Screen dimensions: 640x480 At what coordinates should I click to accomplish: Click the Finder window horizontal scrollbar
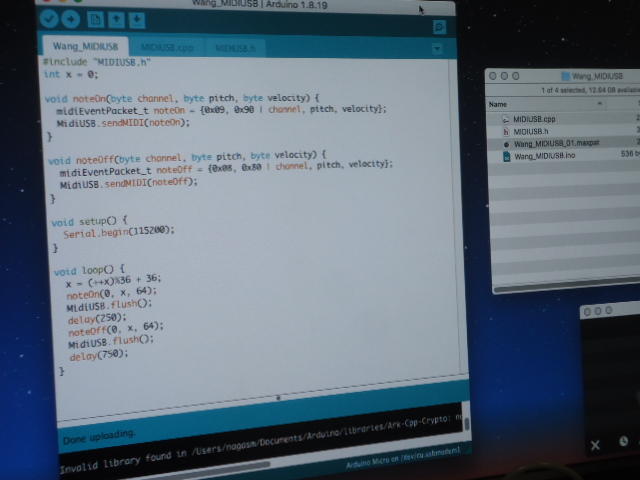click(567, 285)
